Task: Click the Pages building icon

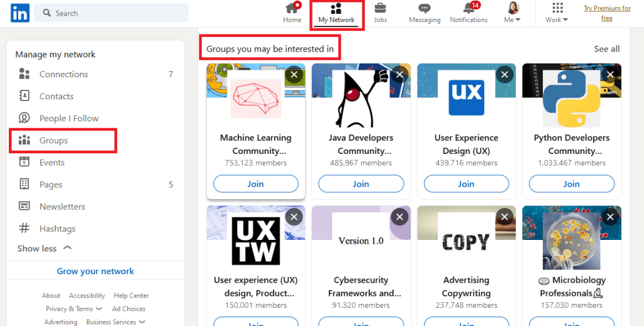Action: point(25,184)
